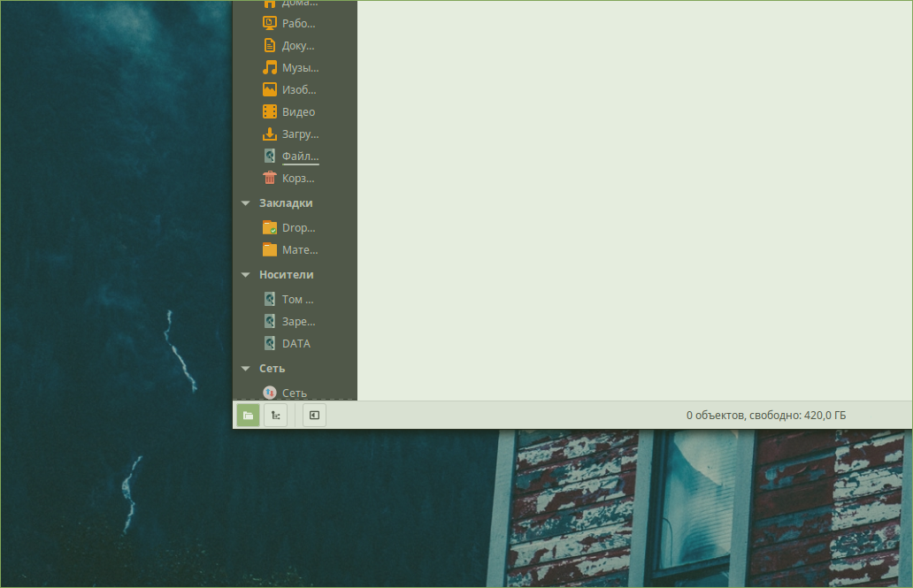Mount the Том ... volume icon
This screenshot has height=588, width=913.
coord(270,299)
